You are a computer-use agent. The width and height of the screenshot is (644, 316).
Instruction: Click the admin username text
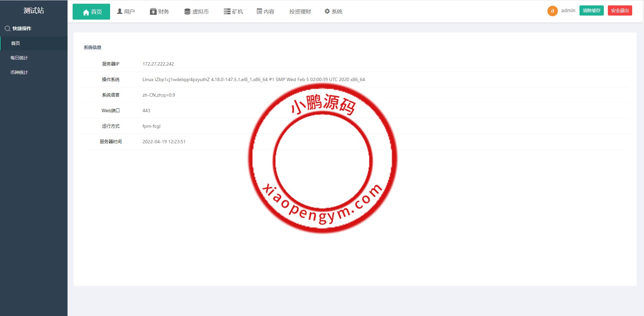(x=568, y=10)
